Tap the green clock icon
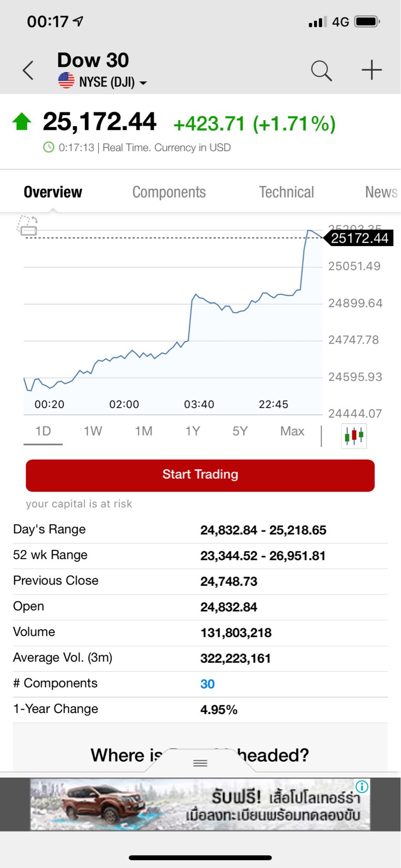This screenshot has width=401, height=868. [49, 148]
